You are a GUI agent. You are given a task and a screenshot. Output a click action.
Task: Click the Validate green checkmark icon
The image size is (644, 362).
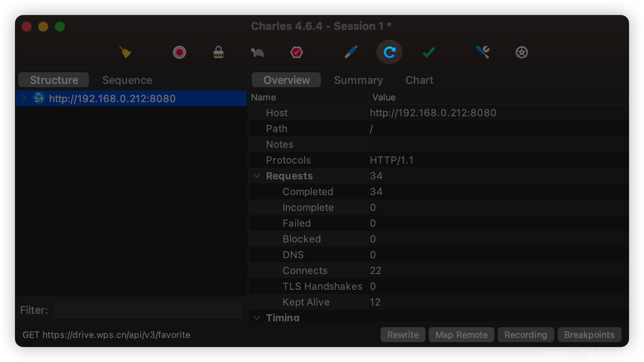[429, 52]
